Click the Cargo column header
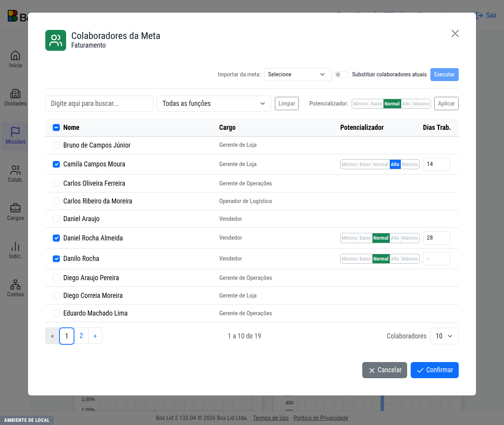This screenshot has height=425, width=504. [x=227, y=128]
